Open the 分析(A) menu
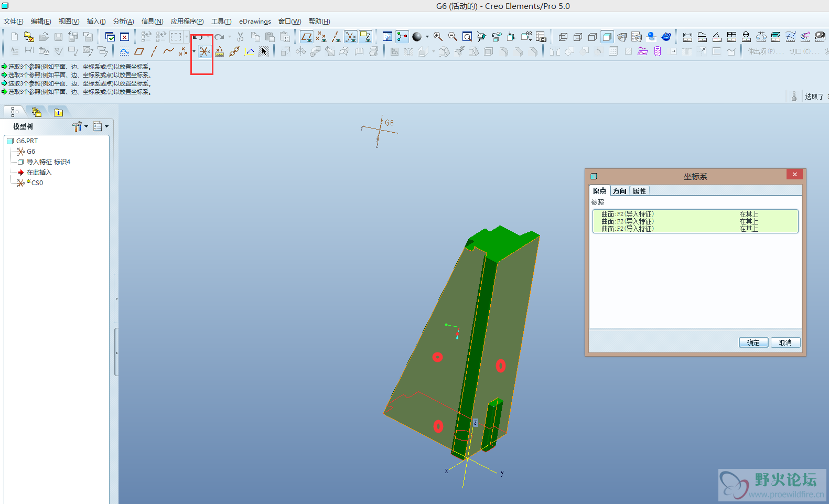The image size is (829, 504). (123, 22)
